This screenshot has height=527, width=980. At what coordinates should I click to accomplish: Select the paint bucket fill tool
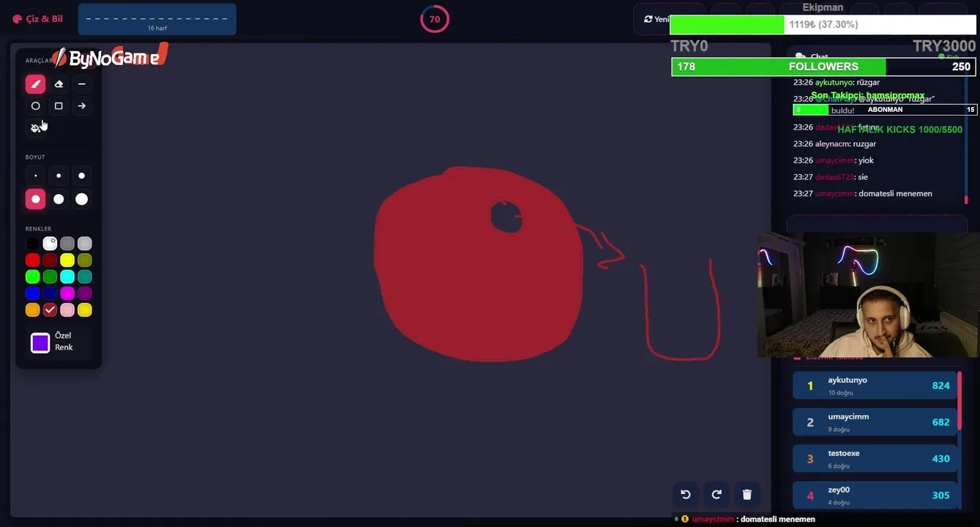(35, 128)
